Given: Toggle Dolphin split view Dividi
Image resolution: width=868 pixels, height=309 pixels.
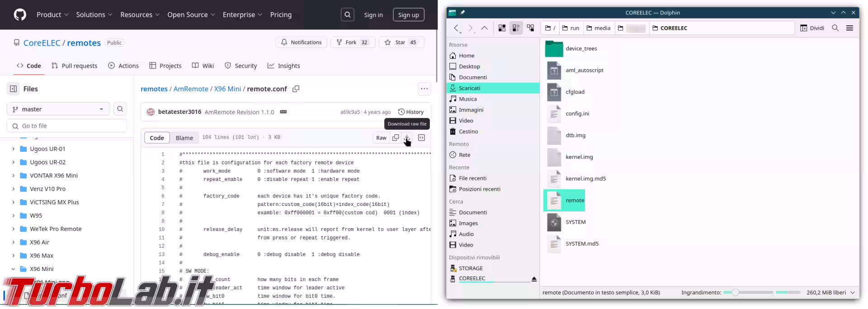Looking at the screenshot, I should [x=812, y=28].
